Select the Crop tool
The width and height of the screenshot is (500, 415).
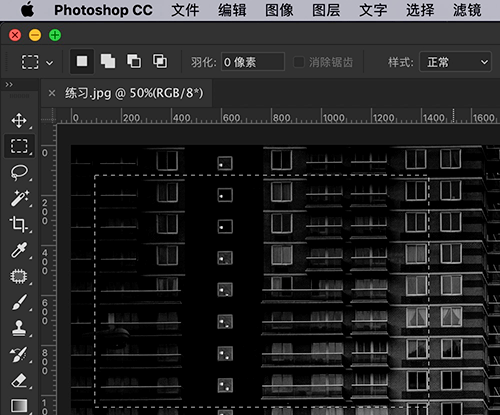tap(19, 224)
